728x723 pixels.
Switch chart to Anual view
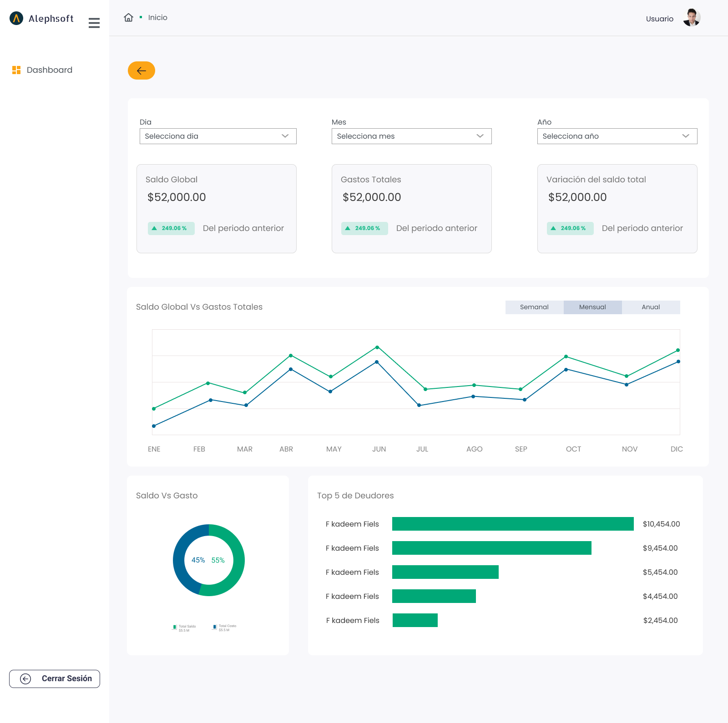(x=651, y=307)
